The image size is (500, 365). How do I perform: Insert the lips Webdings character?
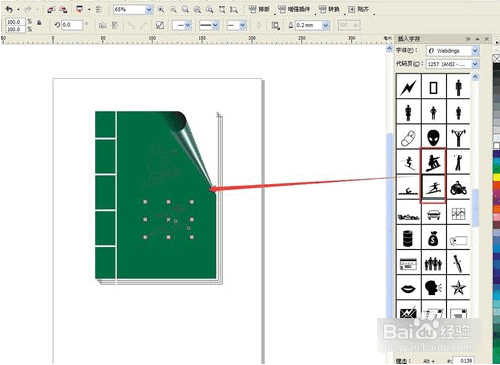click(408, 288)
